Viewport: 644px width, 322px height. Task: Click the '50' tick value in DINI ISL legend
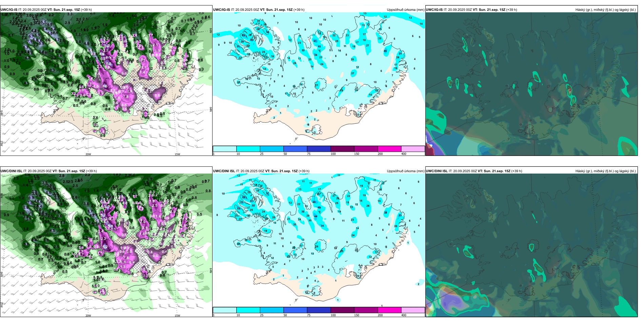coord(285,315)
